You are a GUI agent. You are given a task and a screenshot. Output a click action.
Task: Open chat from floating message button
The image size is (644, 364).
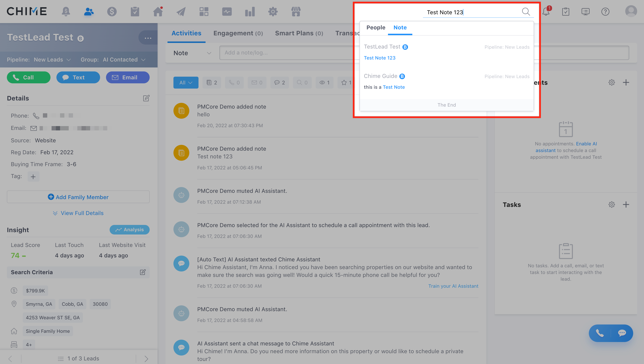click(622, 333)
